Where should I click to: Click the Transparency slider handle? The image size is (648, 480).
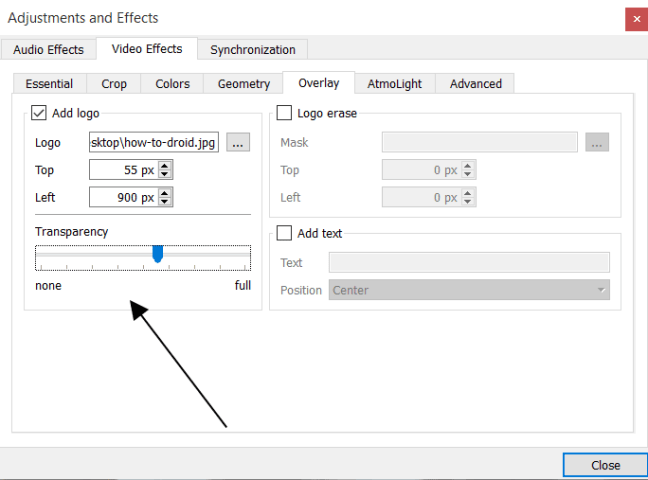pyautogui.click(x=157, y=254)
